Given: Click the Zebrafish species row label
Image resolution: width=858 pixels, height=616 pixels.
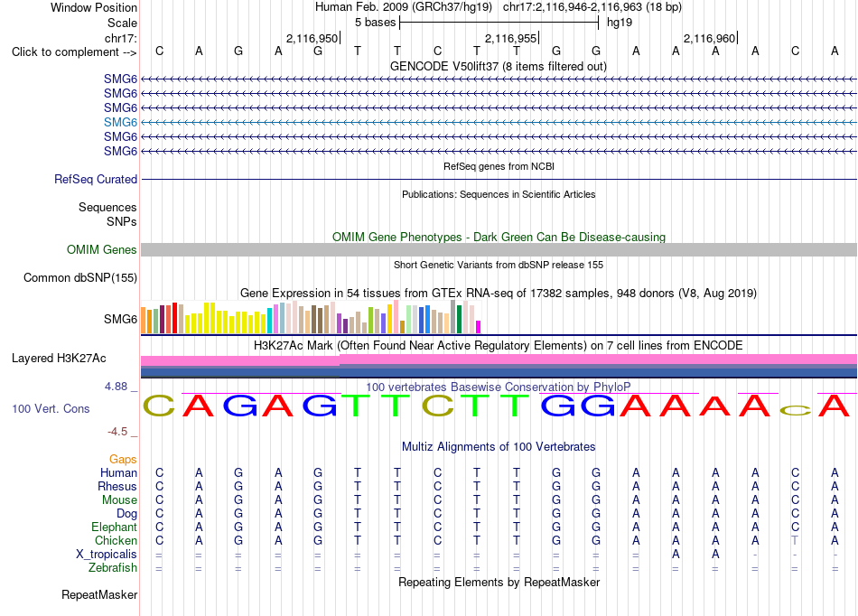Looking at the screenshot, I should point(113,568).
